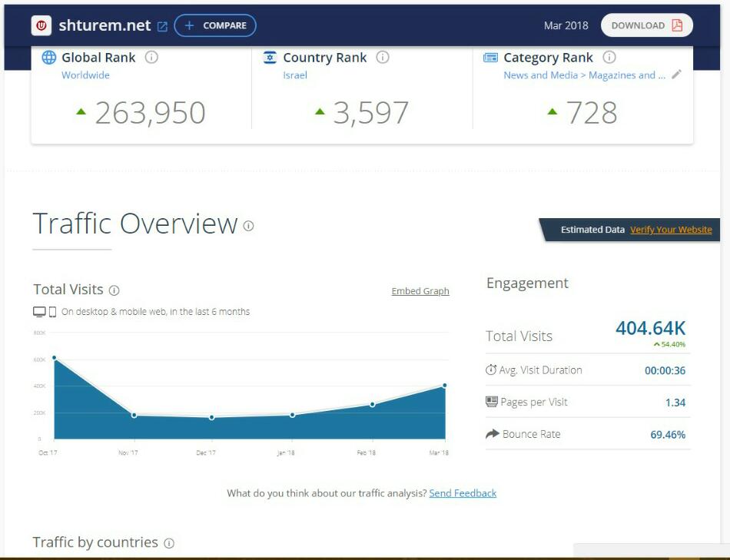Click the Category Rank info icon
Viewport: 730px width, 560px height.
coord(609,58)
